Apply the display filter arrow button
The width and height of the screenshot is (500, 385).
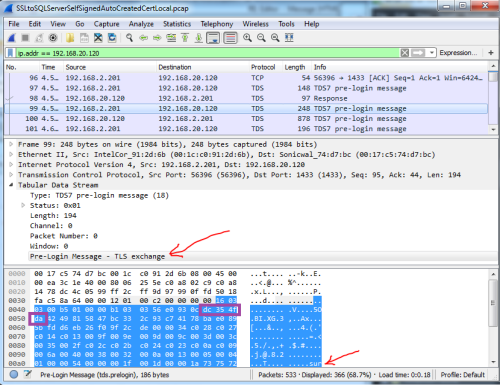pos(418,53)
